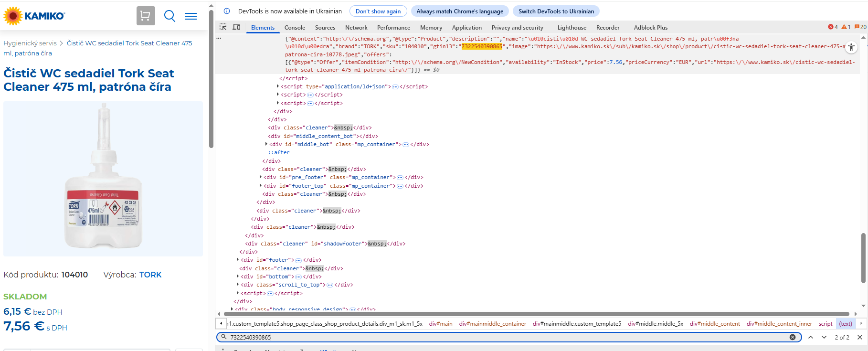Click the TORK manufacturer link
The image size is (868, 351).
coord(150,275)
